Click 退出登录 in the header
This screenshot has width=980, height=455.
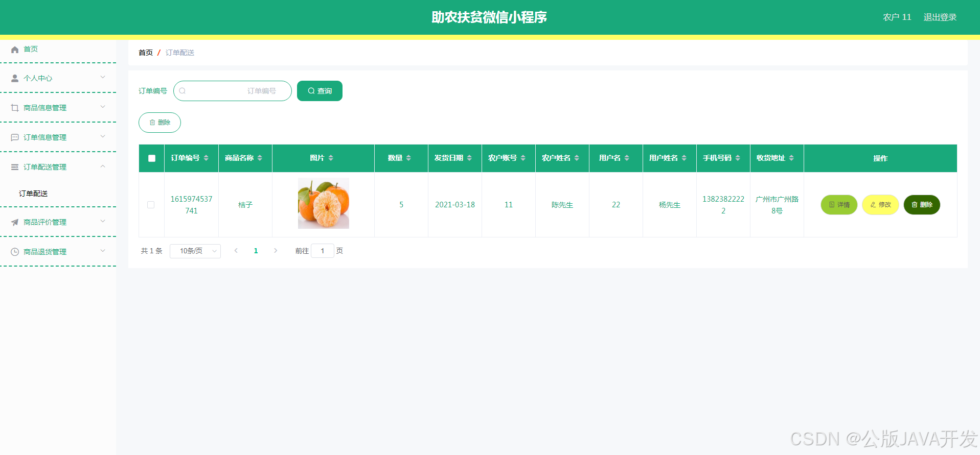point(940,17)
